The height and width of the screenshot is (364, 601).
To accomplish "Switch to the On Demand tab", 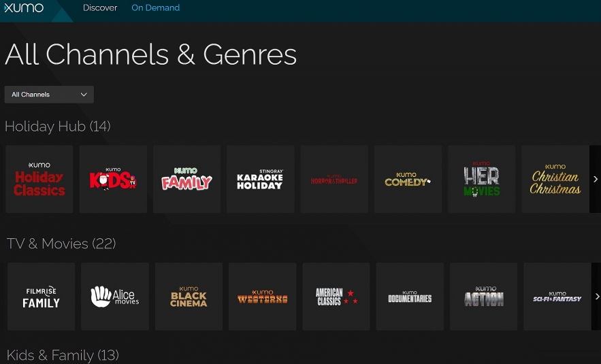I will click(156, 8).
